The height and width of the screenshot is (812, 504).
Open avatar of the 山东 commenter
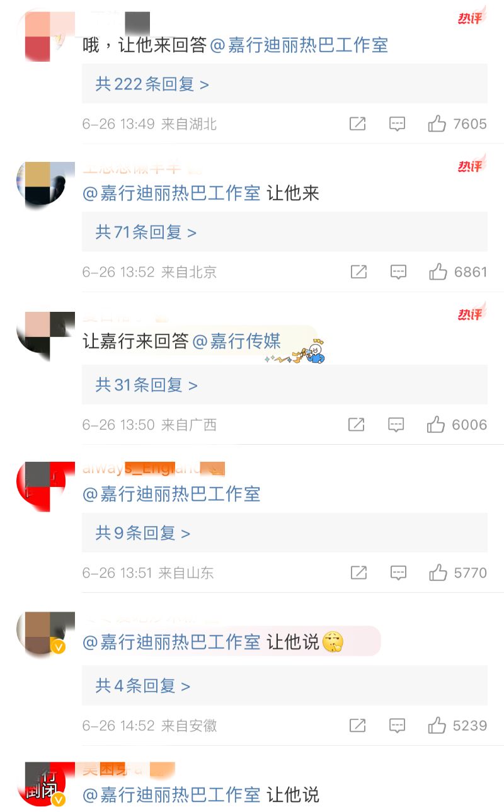[41, 486]
